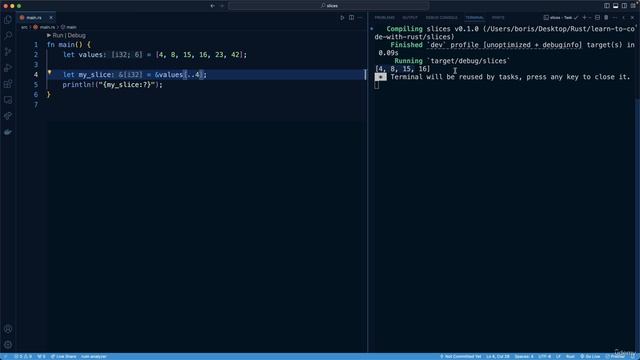Open the Explorer view in activity bar
The height and width of the screenshot is (360, 640).
click(8, 20)
